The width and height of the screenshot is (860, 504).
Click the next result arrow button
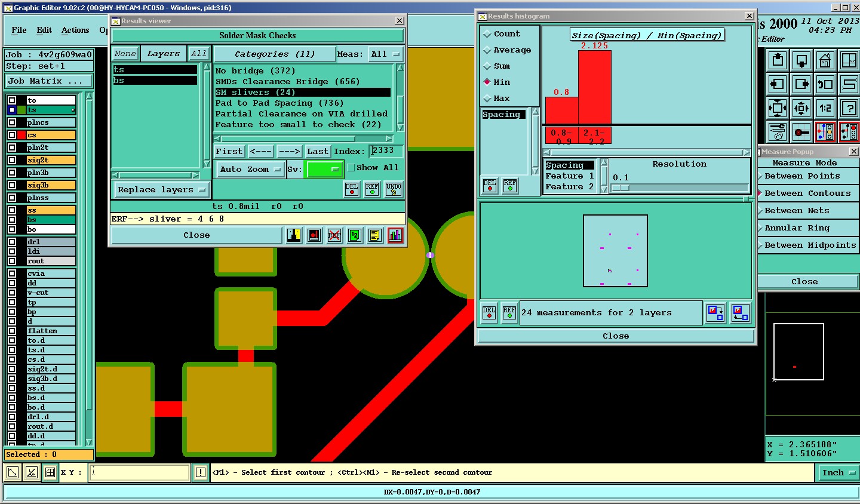pyautogui.click(x=289, y=152)
